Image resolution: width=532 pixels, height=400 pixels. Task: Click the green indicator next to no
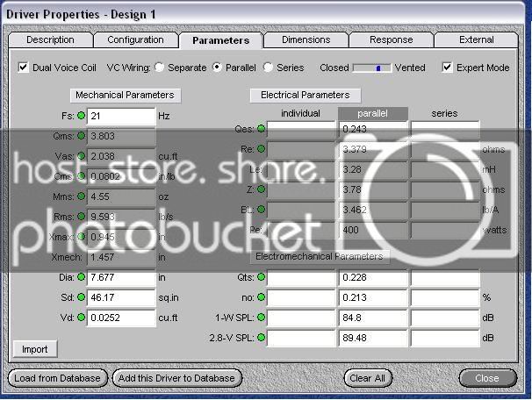tap(261, 297)
